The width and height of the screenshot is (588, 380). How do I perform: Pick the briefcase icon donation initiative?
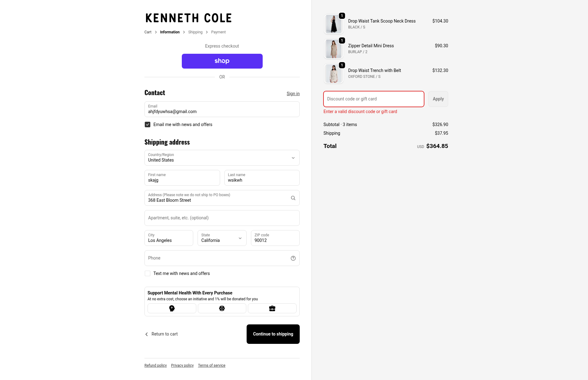[x=272, y=308]
